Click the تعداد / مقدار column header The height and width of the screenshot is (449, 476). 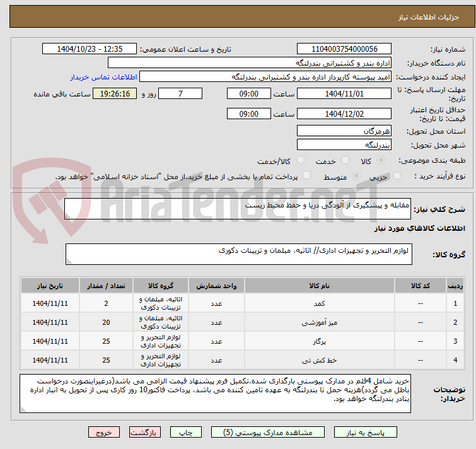[106, 286]
